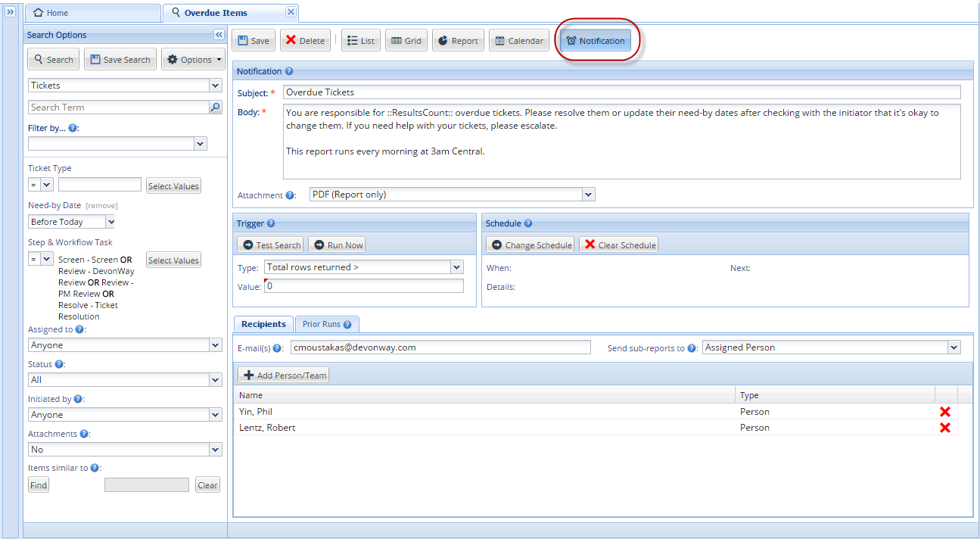Open the Attachments filter help icon
This screenshot has height=539, width=980.
(x=84, y=434)
